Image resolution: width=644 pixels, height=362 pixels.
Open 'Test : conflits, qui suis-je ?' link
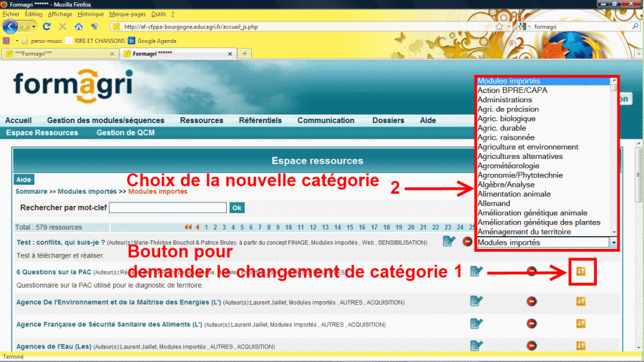tap(61, 242)
